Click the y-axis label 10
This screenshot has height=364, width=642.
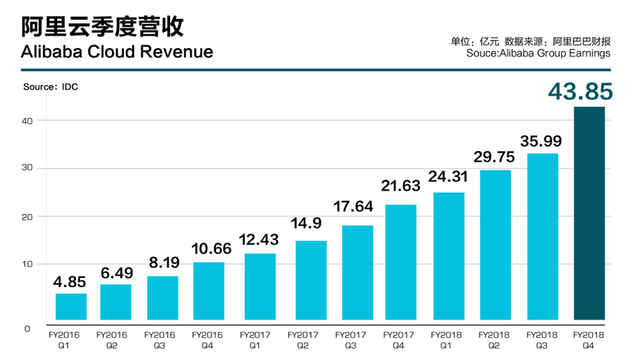pyautogui.click(x=27, y=265)
